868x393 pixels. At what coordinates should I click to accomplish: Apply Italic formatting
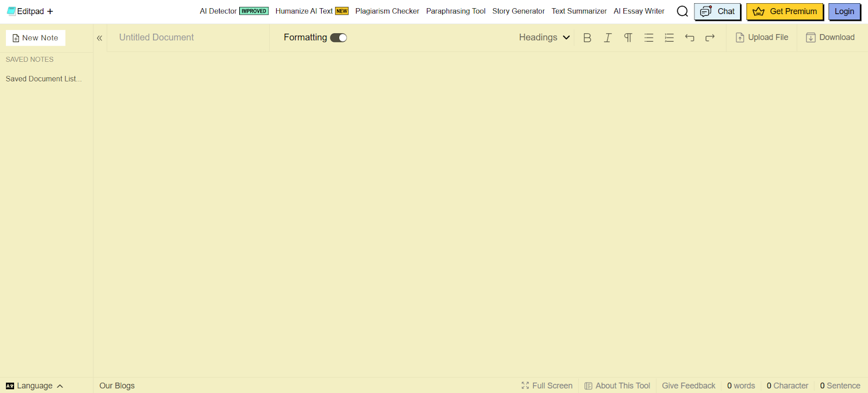[608, 37]
